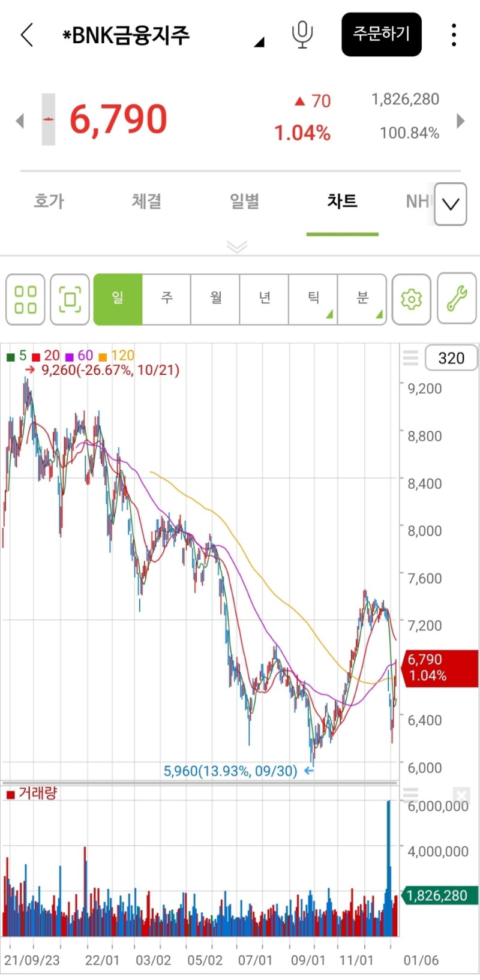
Task: Show previous stock with left triangle
Action: pos(20,121)
